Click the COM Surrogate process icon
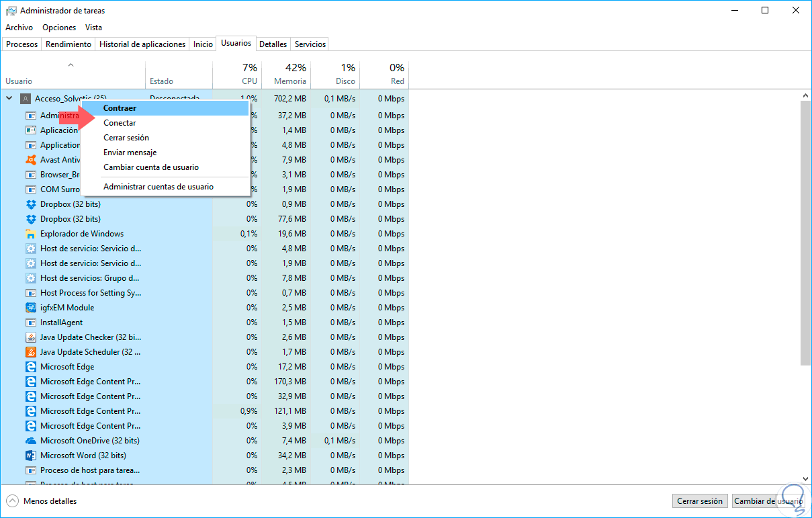This screenshot has height=518, width=812. 30,189
